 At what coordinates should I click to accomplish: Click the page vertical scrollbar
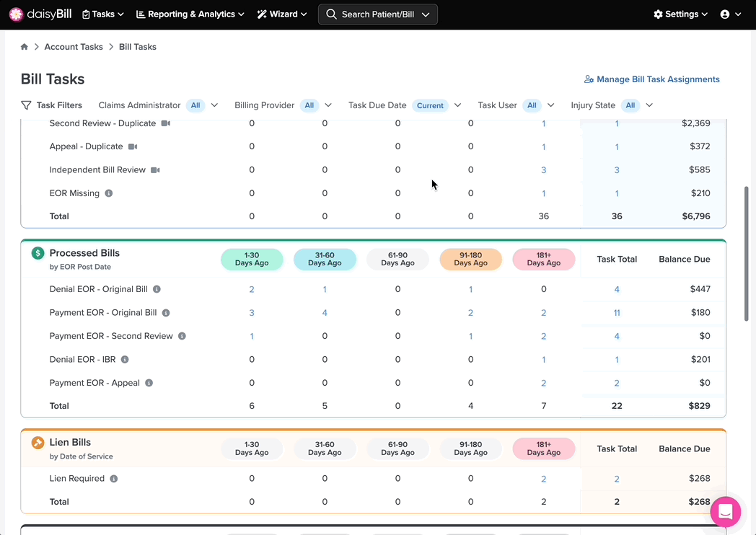click(747, 254)
